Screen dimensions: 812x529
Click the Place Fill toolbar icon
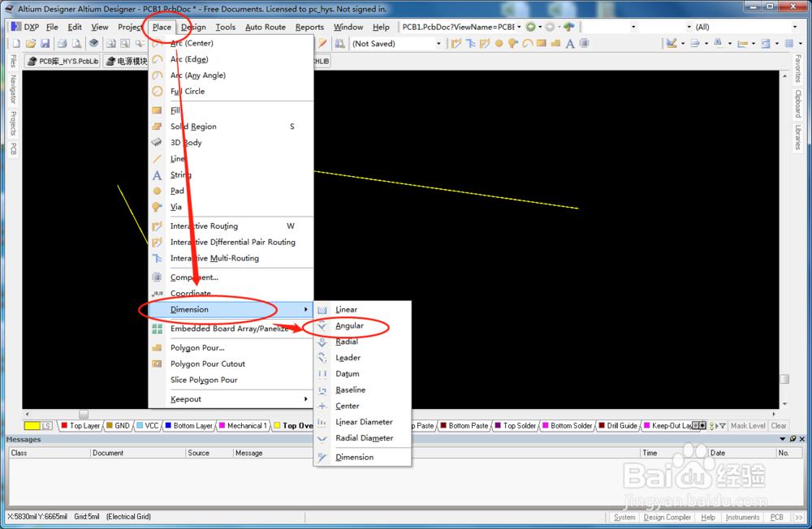tap(542, 44)
